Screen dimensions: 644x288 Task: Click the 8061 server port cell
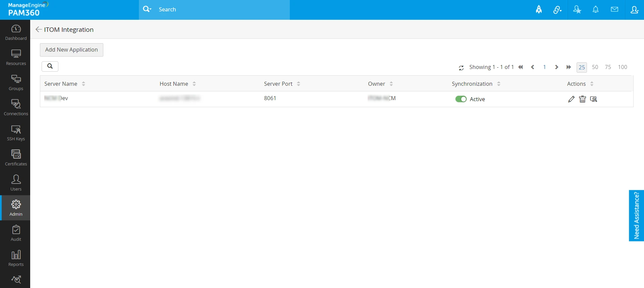click(x=270, y=98)
